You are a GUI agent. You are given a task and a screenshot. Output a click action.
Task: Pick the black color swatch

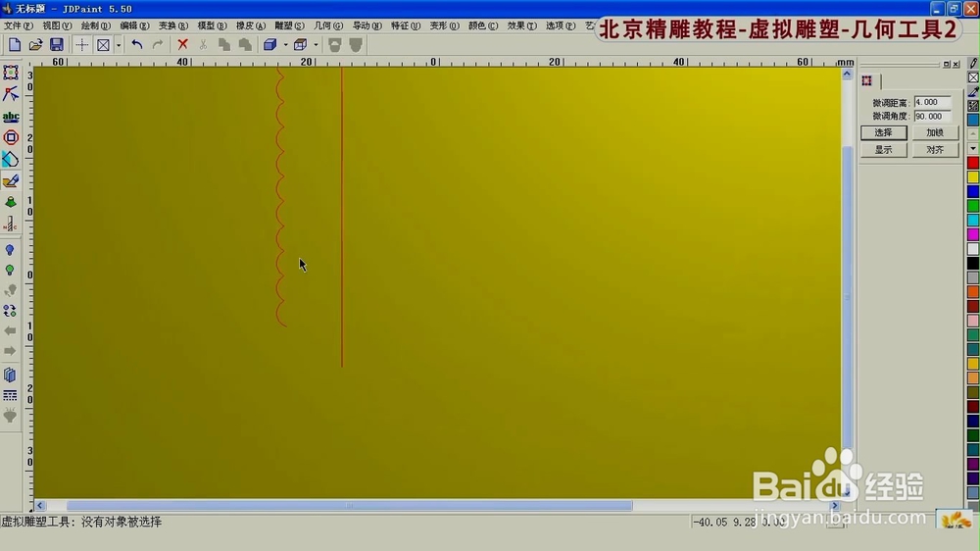[973, 264]
